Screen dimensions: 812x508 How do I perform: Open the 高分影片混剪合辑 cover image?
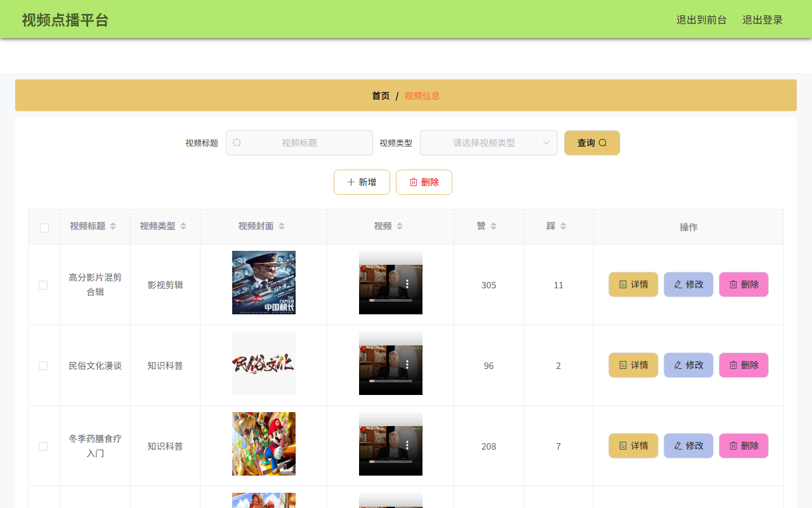(264, 283)
